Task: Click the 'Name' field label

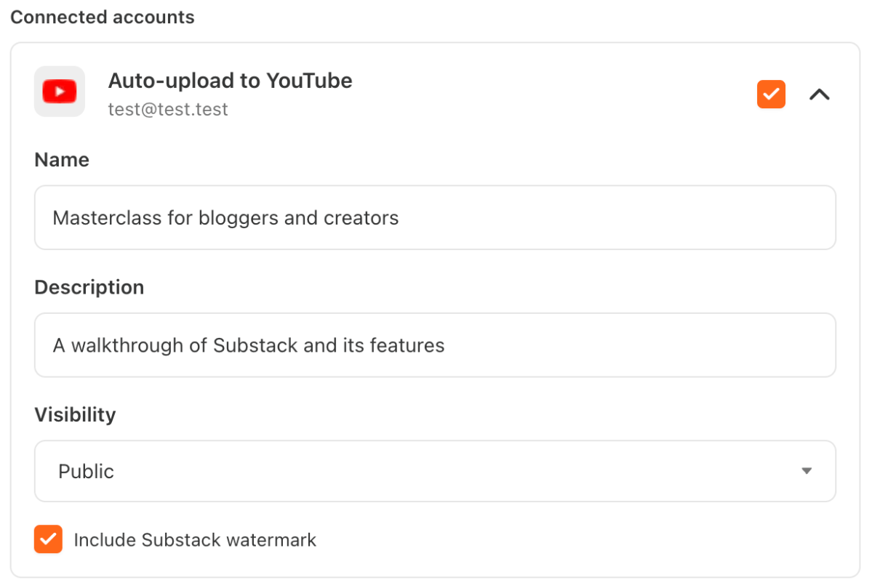Action: (62, 160)
